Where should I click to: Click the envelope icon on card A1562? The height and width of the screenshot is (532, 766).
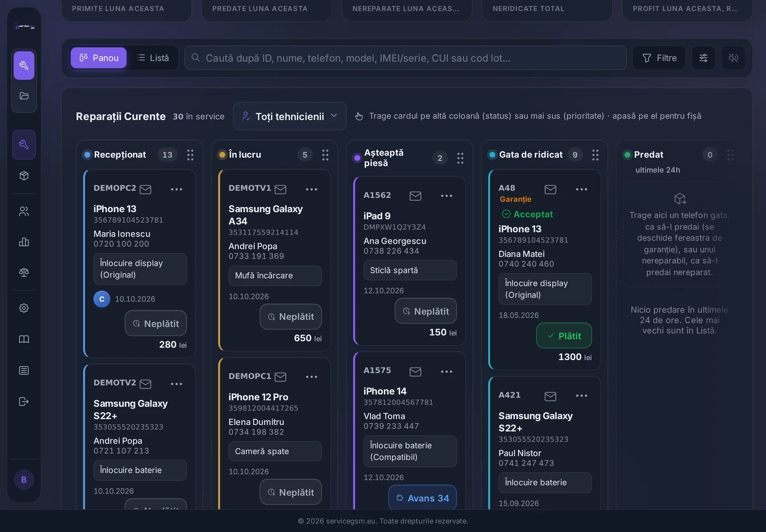415,196
